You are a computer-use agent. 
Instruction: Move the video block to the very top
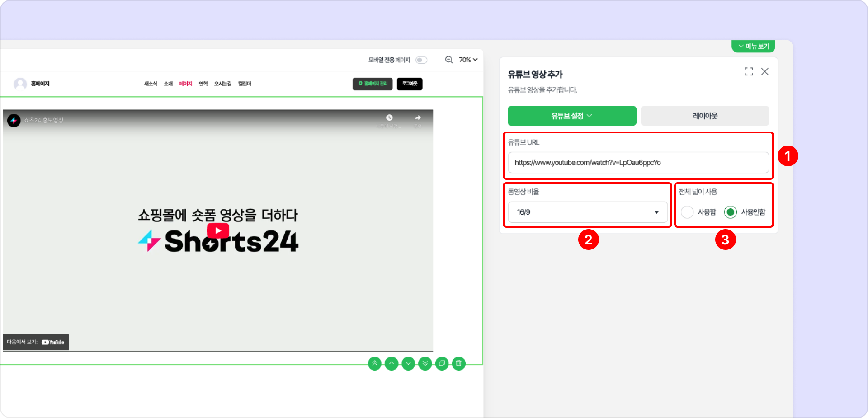coord(375,363)
